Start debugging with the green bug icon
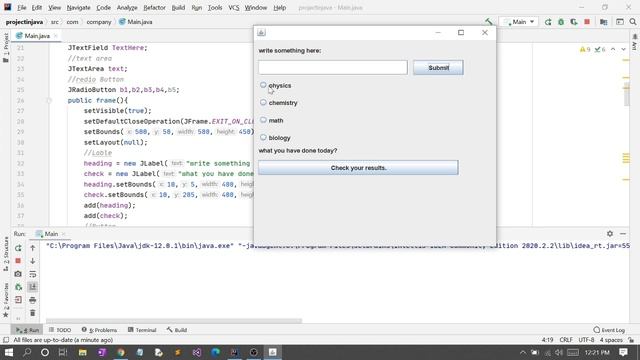Viewport: 640px width, 360px height. [561, 22]
